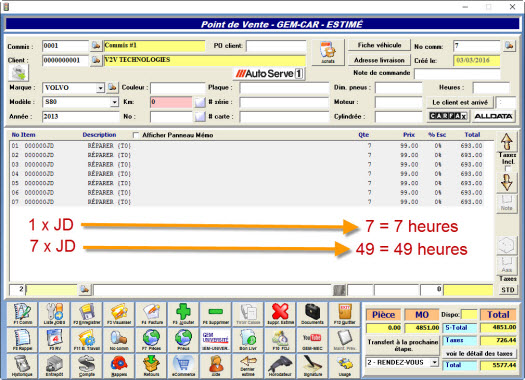
Task: Click the Retours returns box icon
Action: (151, 366)
